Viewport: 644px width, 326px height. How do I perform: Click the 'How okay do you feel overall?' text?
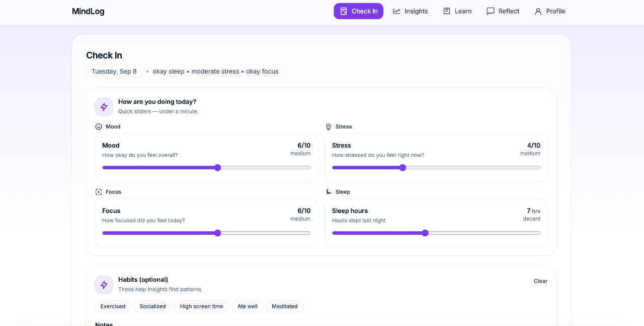click(x=140, y=155)
